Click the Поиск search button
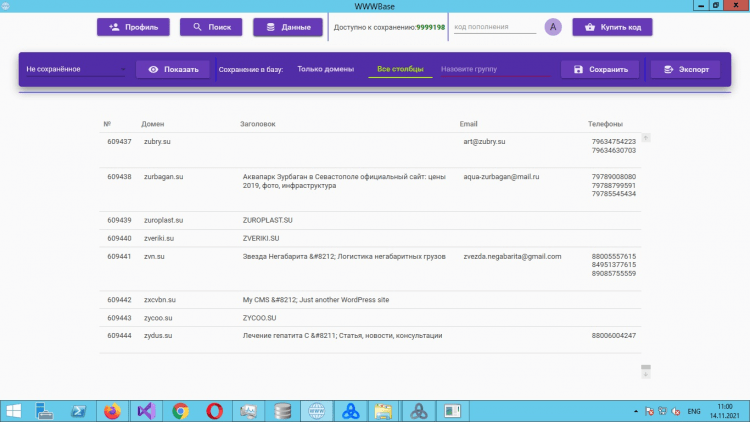Screen dimensions: 750x422 pyautogui.click(x=211, y=27)
